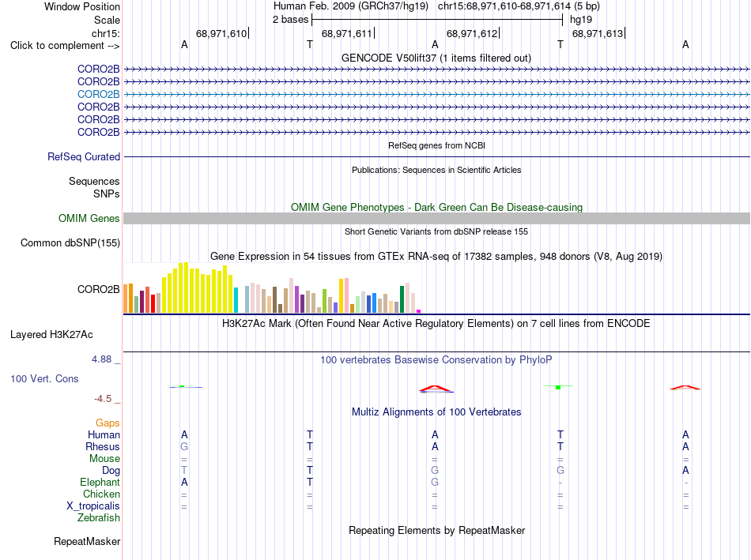
Task: Click the gray OMIM Genes bar
Action: 436,218
